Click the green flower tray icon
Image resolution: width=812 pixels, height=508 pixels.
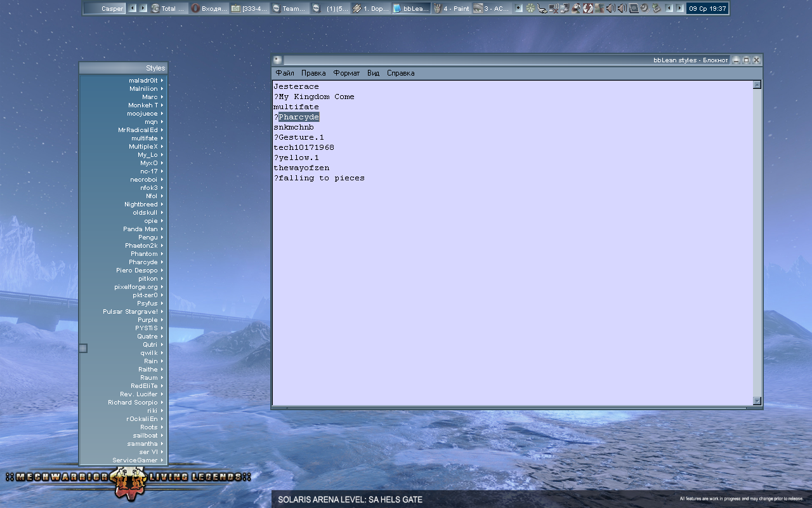pos(530,8)
